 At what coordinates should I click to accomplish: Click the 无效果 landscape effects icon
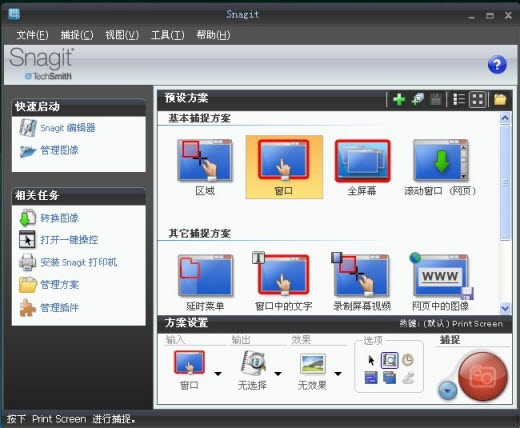tap(312, 363)
